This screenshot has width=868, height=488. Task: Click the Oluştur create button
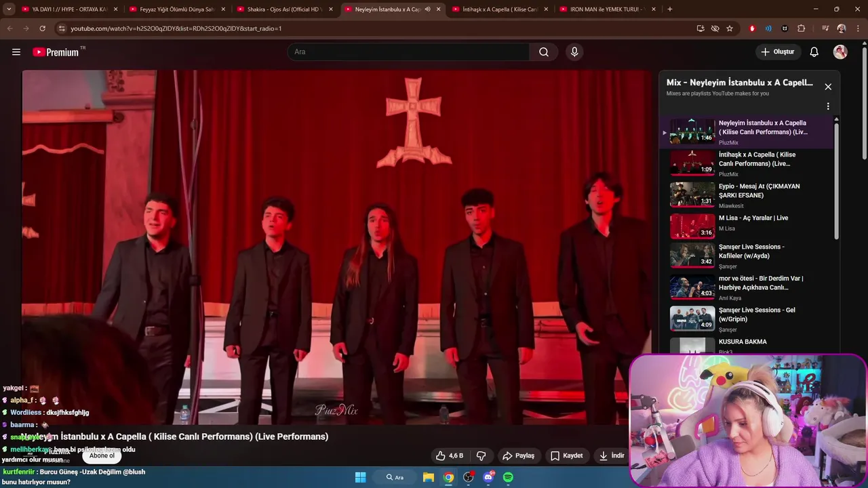(777, 52)
